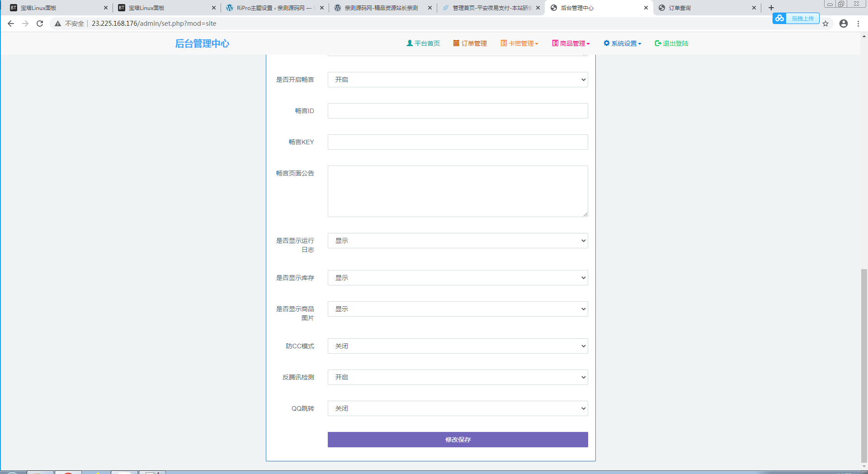868x474 pixels.
Task: Open 平台首页 in navigation bar
Action: [423, 43]
